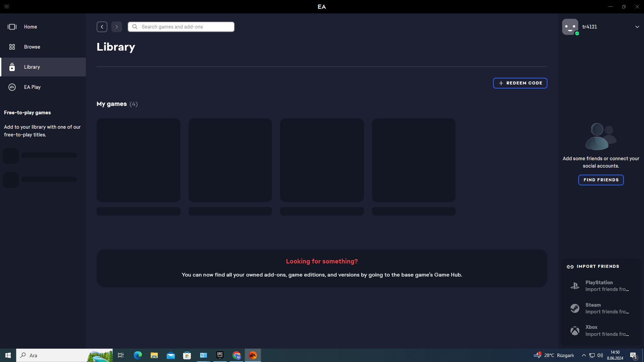Click the EA app taskbar icon
Viewport: 644px width, 362px height.
(x=253, y=355)
